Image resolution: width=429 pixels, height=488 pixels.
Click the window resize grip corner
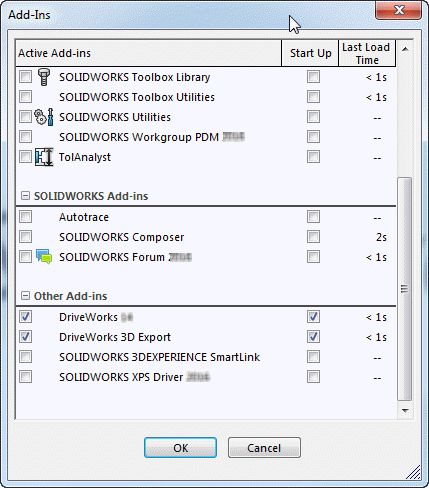(414, 473)
